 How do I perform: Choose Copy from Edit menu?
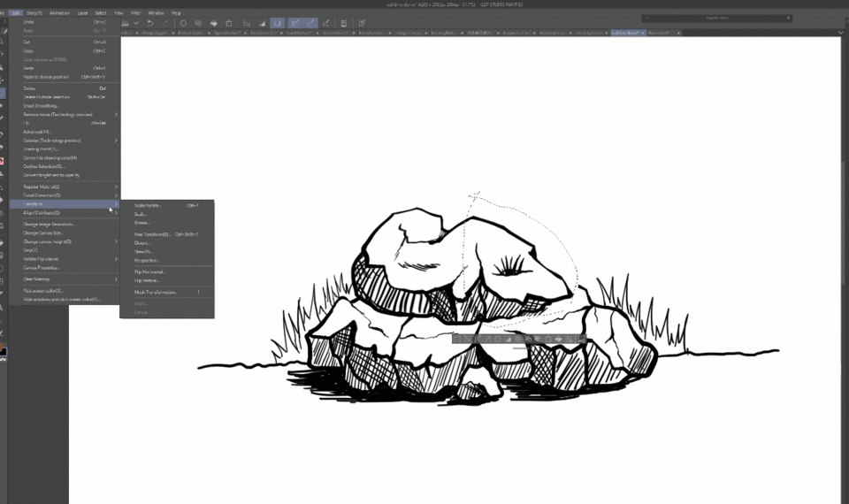click(65, 51)
